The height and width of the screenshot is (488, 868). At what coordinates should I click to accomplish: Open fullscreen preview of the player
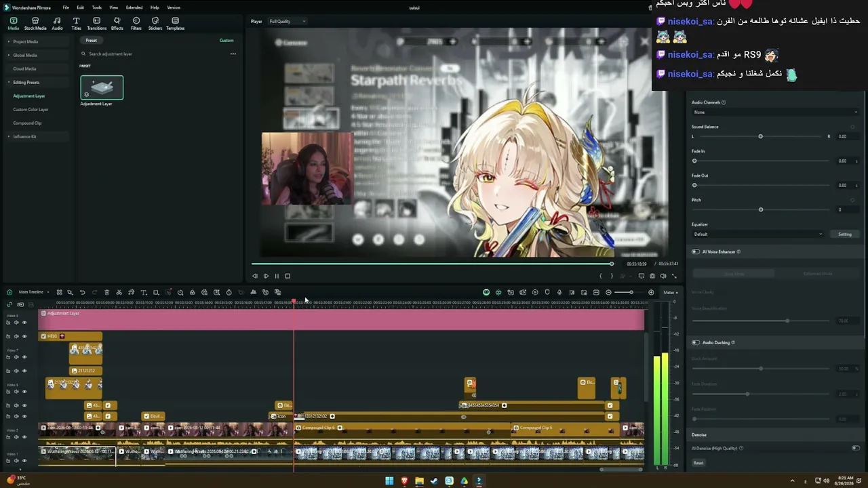pos(674,276)
